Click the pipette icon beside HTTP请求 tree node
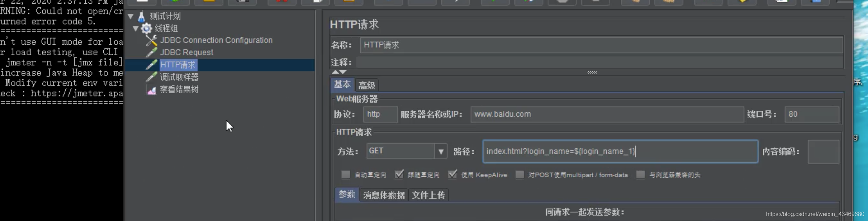Viewport: 868px width, 221px height. (151, 65)
